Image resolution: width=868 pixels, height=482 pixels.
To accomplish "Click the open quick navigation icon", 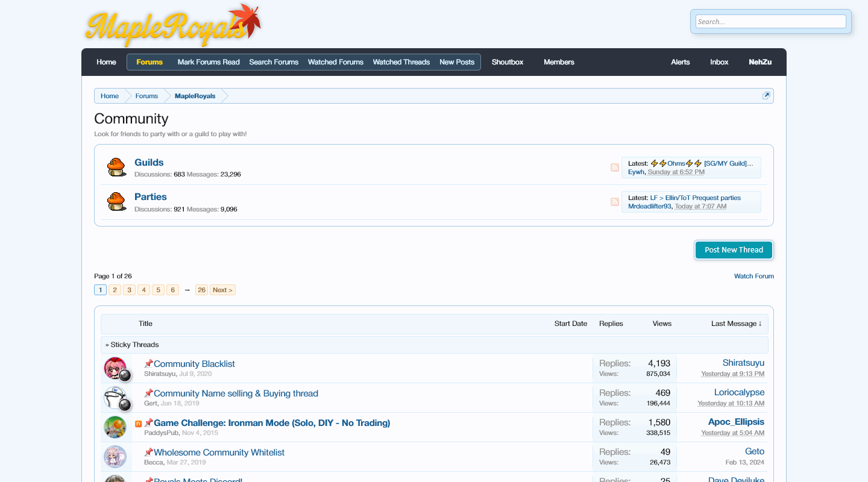I will pyautogui.click(x=766, y=96).
